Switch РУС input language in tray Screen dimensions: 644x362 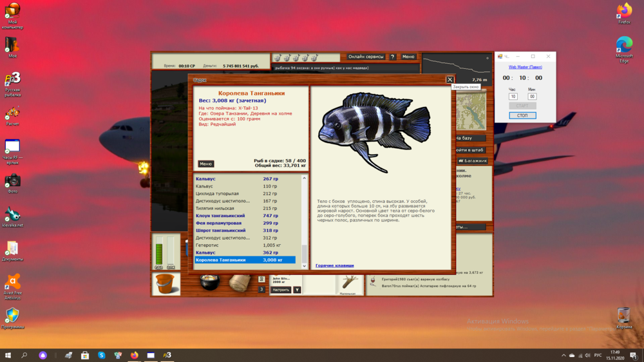[x=598, y=356]
